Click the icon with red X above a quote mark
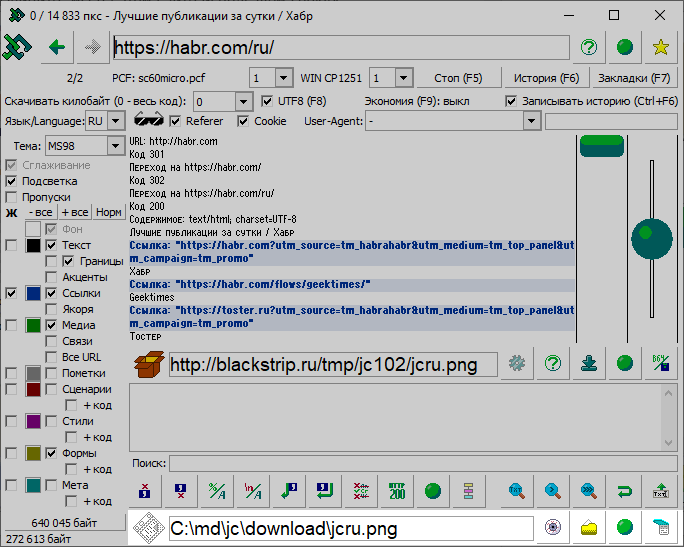Image resolution: width=684 pixels, height=547 pixels. pyautogui.click(x=144, y=491)
